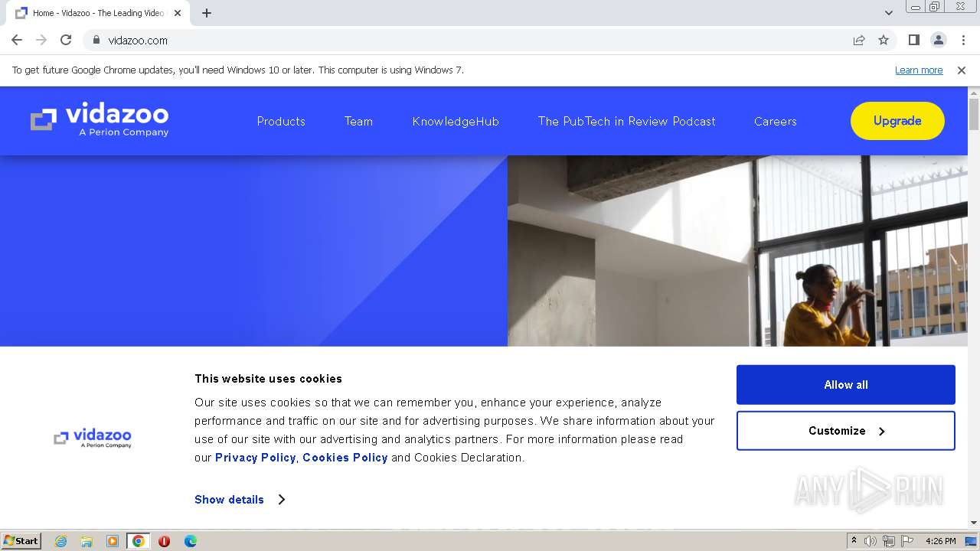
Task: Open the network tray icon
Action: tap(889, 541)
